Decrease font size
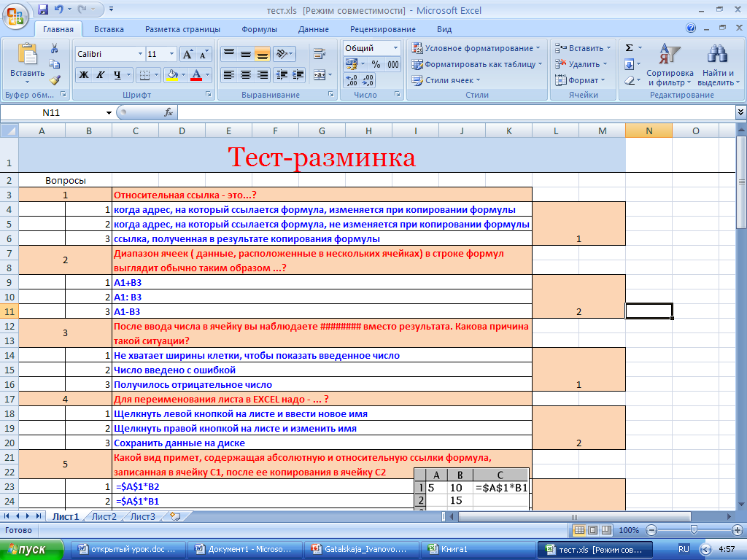The width and height of the screenshot is (747, 560). pos(204,54)
